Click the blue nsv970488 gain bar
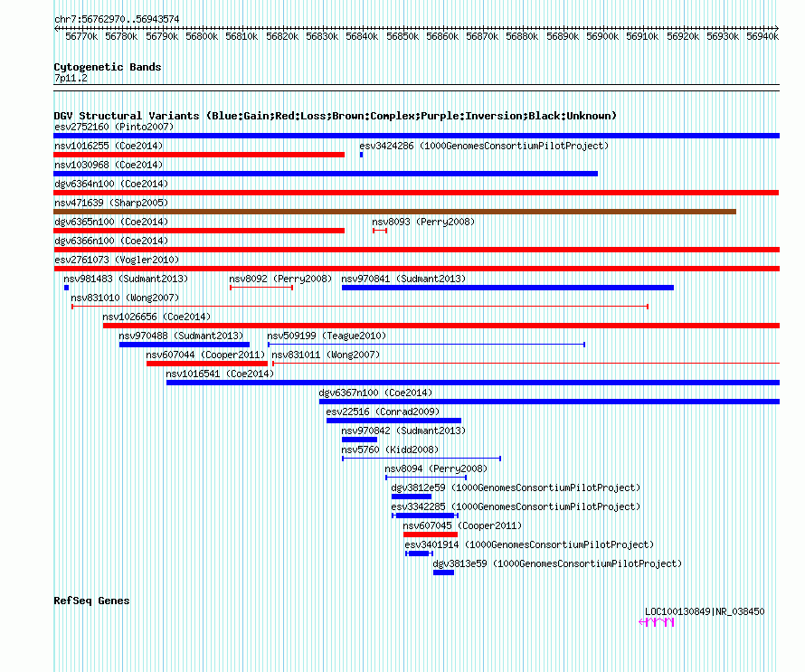The height and width of the screenshot is (672, 805). pyautogui.click(x=185, y=345)
